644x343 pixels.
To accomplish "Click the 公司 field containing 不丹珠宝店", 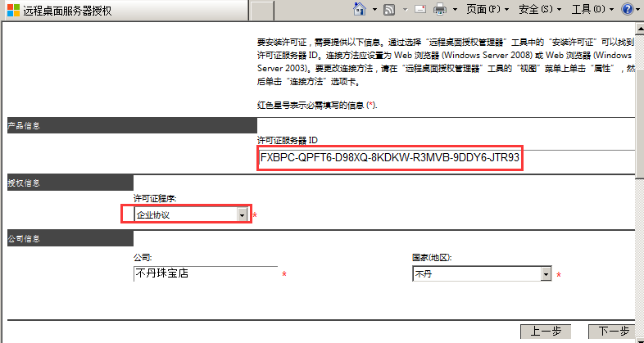I will (x=205, y=273).
